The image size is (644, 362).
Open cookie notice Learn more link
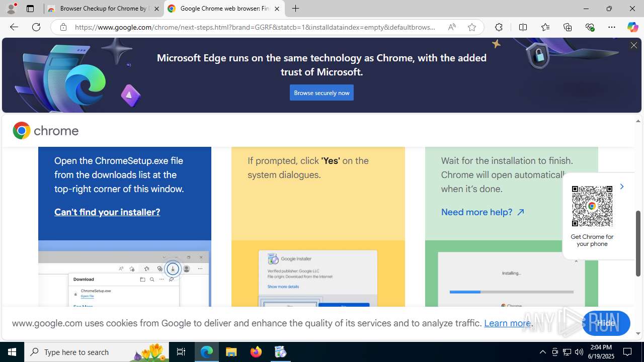pos(507,323)
